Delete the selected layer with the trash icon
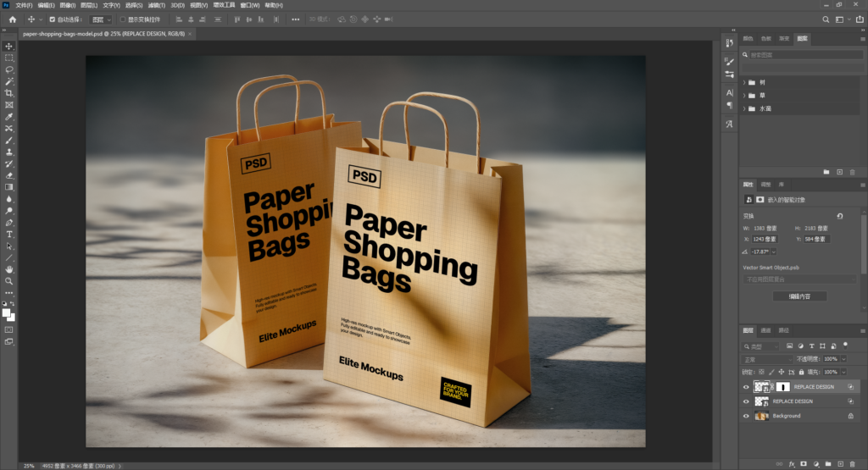Viewport: 868px width, 470px height. click(853, 464)
